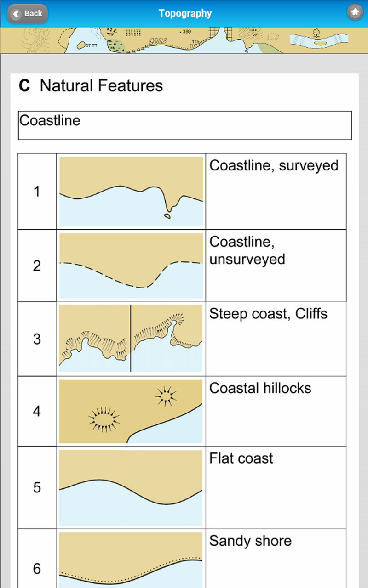Tap the 115 contour label in the banner
Viewport: 368px width, 588px height.
pyautogui.click(x=195, y=41)
